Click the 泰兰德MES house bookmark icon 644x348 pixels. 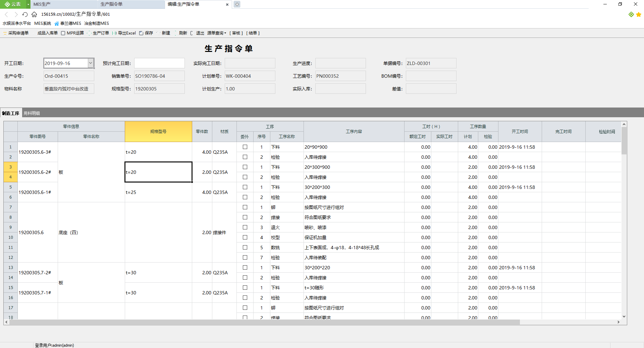click(x=57, y=23)
